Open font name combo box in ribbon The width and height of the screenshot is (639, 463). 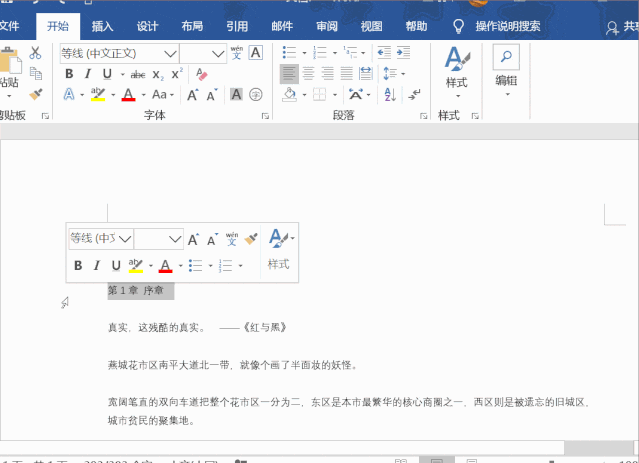pyautogui.click(x=119, y=53)
